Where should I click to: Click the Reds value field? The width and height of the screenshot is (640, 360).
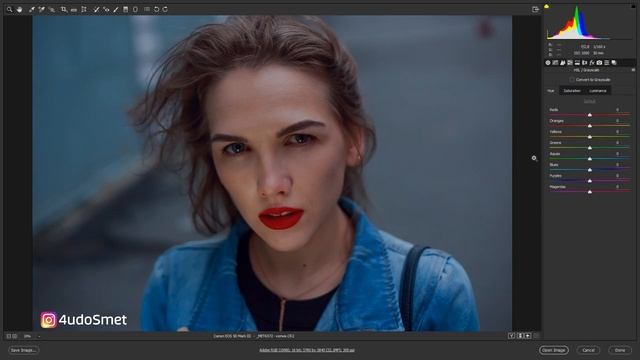pyautogui.click(x=618, y=110)
